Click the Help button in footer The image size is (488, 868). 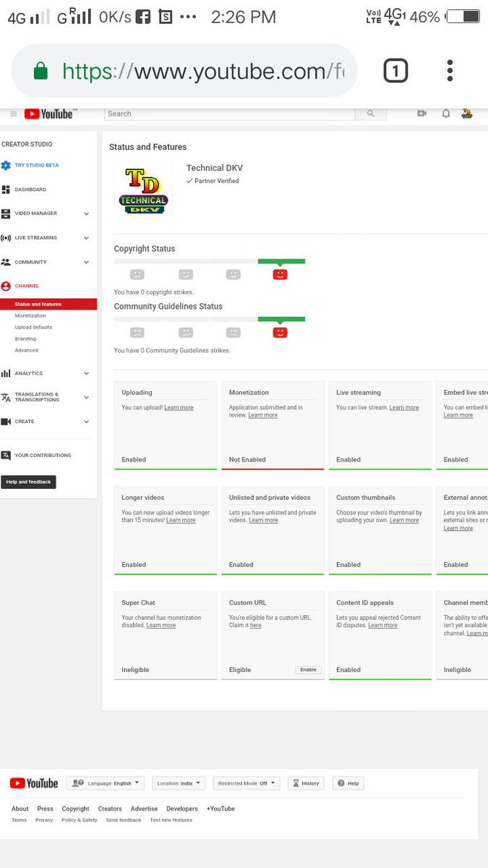point(348,783)
